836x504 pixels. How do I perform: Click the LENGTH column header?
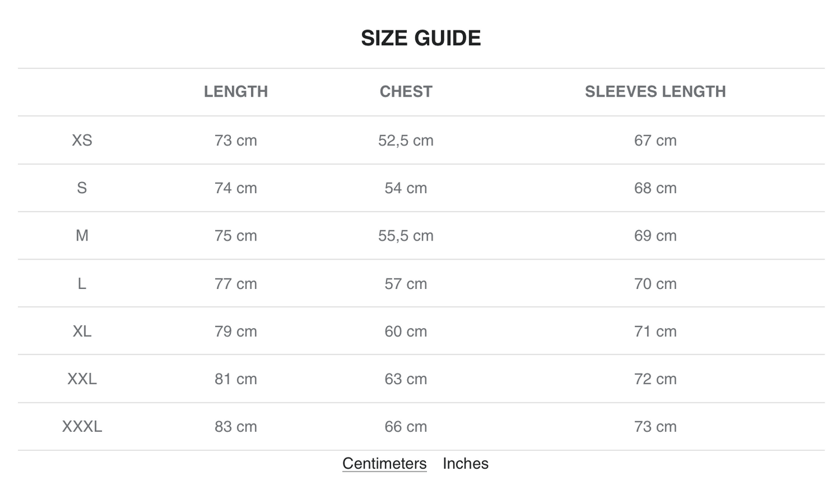[235, 91]
